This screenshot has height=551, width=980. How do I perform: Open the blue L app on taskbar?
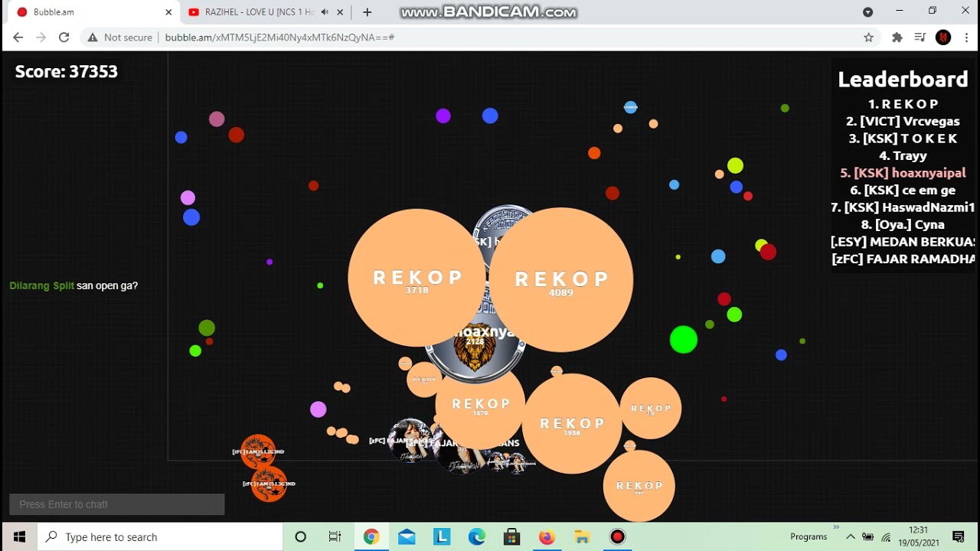pos(442,536)
